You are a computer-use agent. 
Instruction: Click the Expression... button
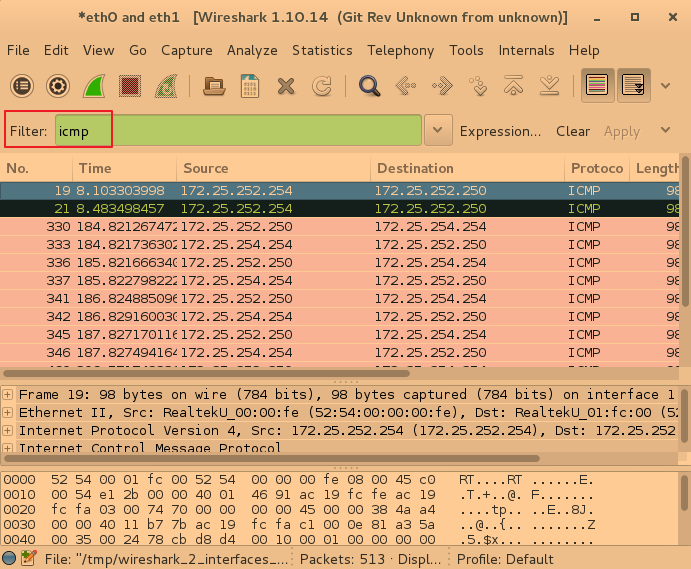click(500, 131)
